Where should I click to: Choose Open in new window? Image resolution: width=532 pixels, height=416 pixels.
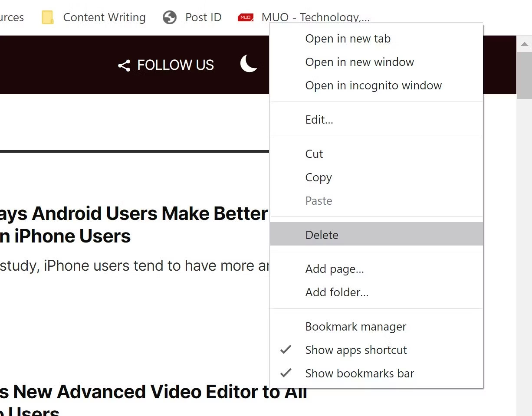(376, 62)
